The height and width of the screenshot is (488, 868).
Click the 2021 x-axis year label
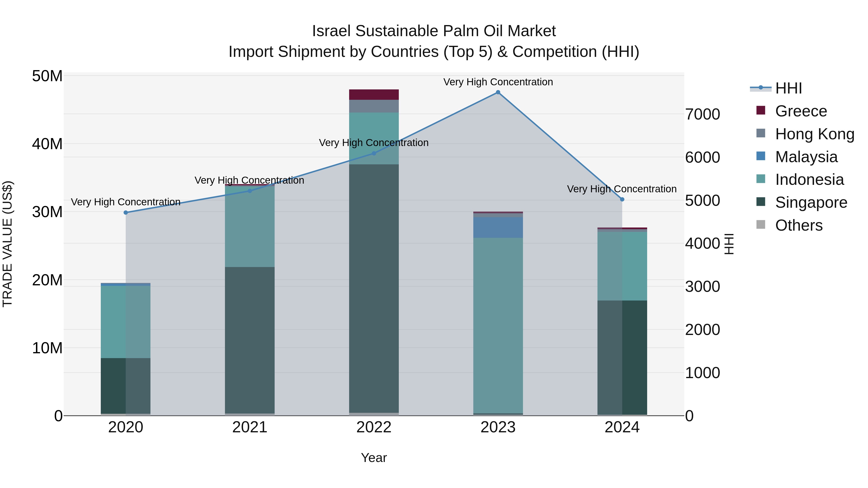(x=250, y=427)
